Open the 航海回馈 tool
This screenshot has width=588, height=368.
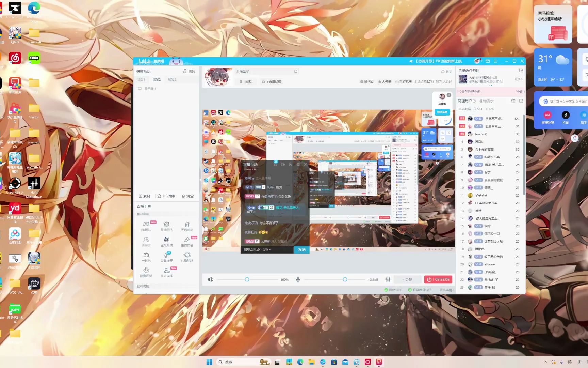point(146,272)
